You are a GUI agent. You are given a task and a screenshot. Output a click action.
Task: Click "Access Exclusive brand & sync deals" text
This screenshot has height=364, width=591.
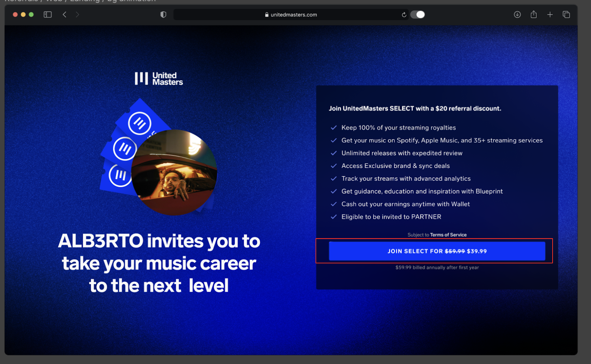click(396, 166)
